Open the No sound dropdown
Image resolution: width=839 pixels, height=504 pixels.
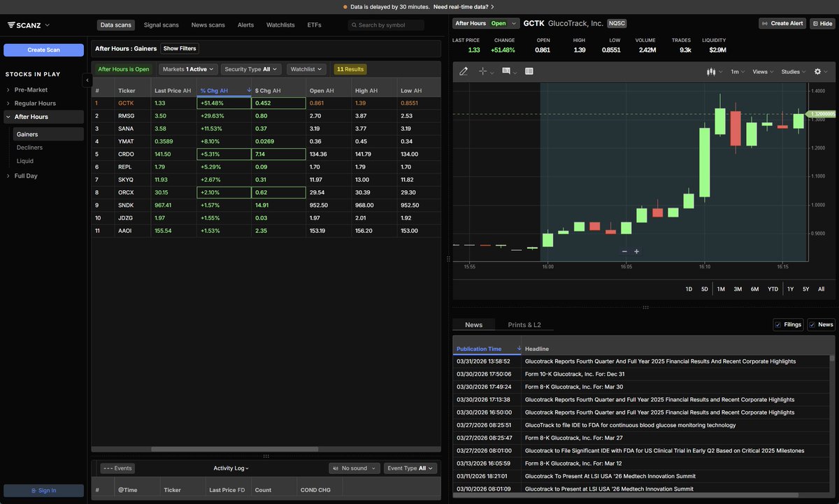click(354, 468)
